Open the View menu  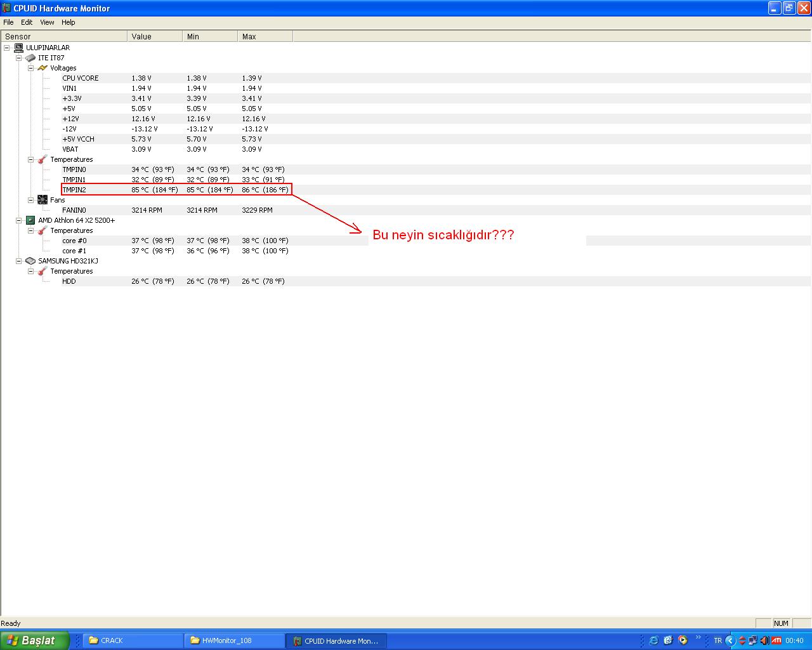pos(47,22)
